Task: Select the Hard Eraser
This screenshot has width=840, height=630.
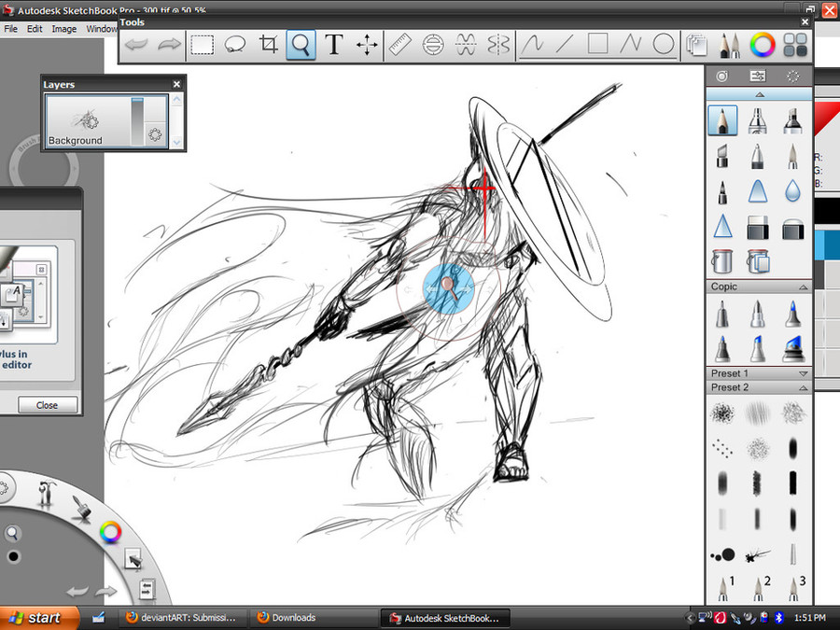Action: (758, 227)
